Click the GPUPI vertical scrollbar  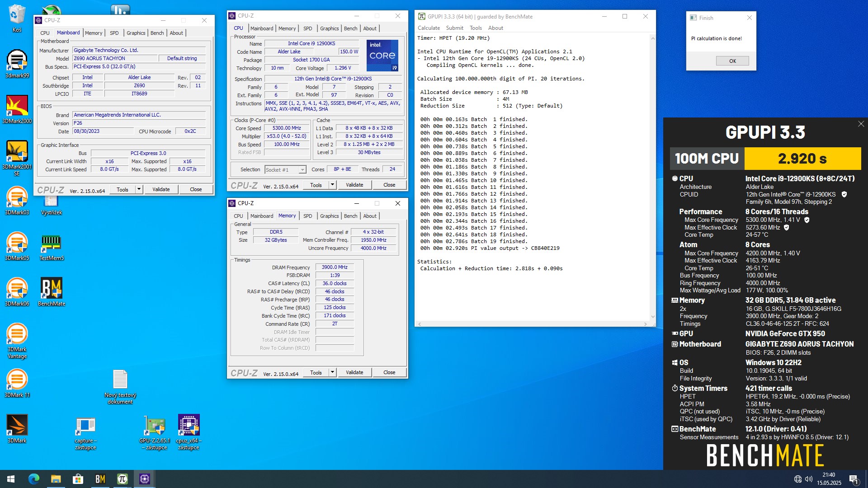pyautogui.click(x=652, y=177)
